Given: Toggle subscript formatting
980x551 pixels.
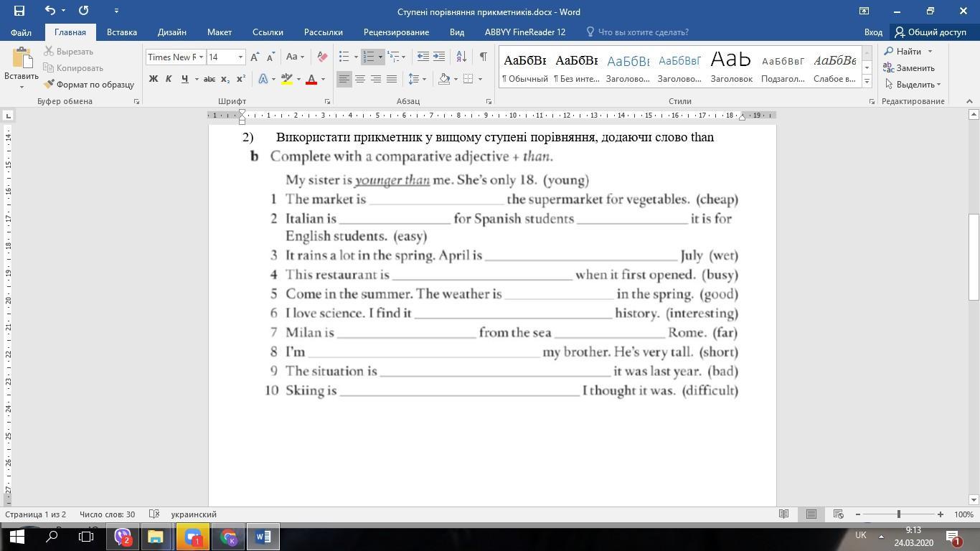Looking at the screenshot, I should pyautogui.click(x=225, y=79).
